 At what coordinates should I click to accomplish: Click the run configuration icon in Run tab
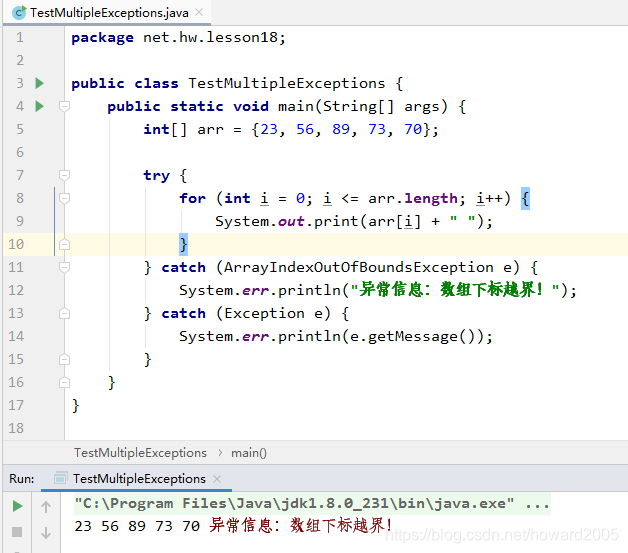[60, 478]
